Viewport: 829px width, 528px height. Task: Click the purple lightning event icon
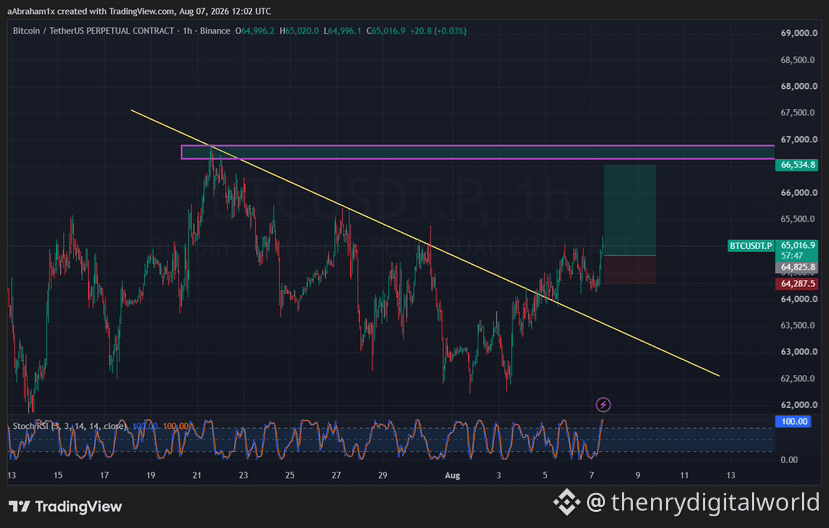(603, 405)
